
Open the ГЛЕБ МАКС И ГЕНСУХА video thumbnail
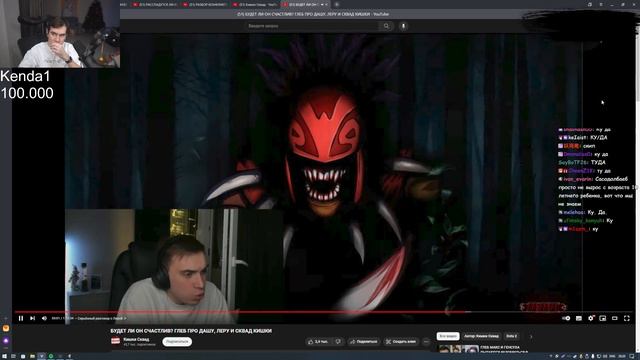[x=458, y=348]
